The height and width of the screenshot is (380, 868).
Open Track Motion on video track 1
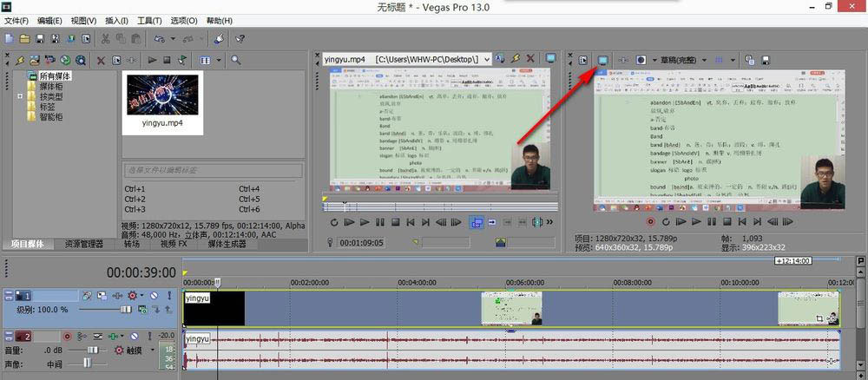(x=102, y=296)
